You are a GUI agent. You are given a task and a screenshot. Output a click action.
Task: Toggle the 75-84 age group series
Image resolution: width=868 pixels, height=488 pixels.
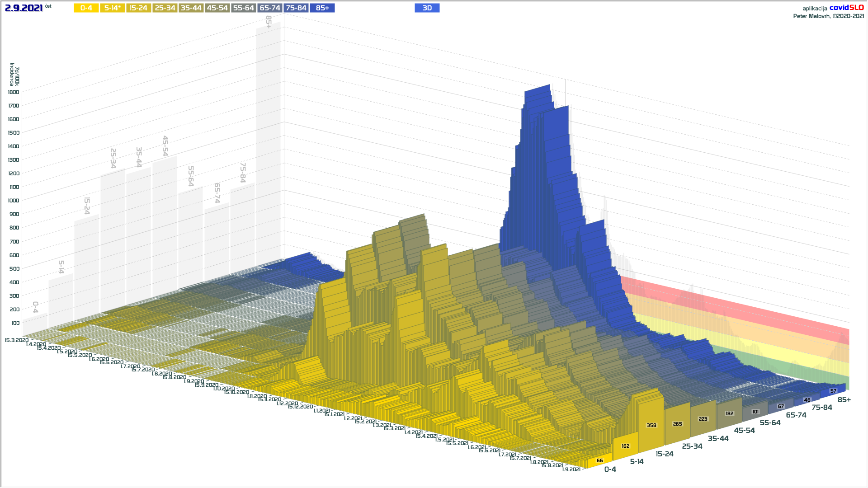pyautogui.click(x=296, y=8)
